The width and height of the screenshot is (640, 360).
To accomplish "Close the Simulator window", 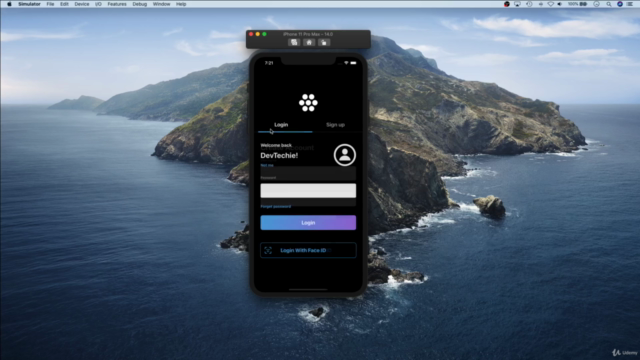I will 251,34.
